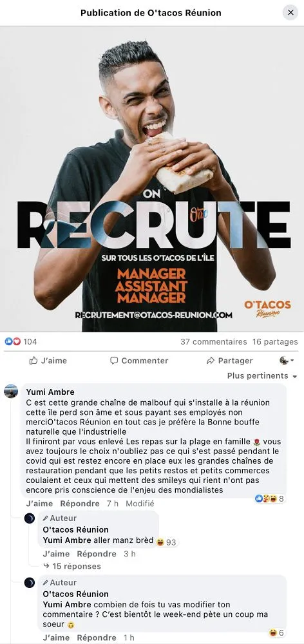The height and width of the screenshot is (644, 304).
Task: Expand the Plus pertinents sort dropdown
Action: pyautogui.click(x=262, y=376)
